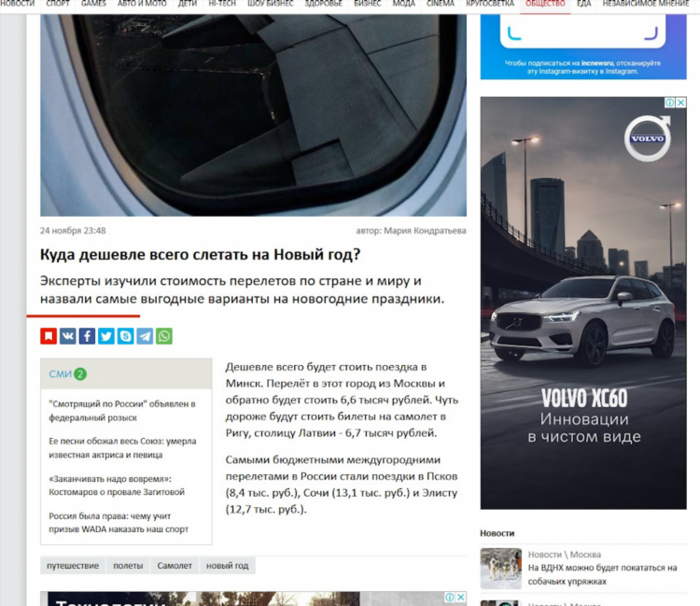This screenshot has width=700, height=606.
Task: Go to the ДЕТИ section
Action: click(x=188, y=4)
